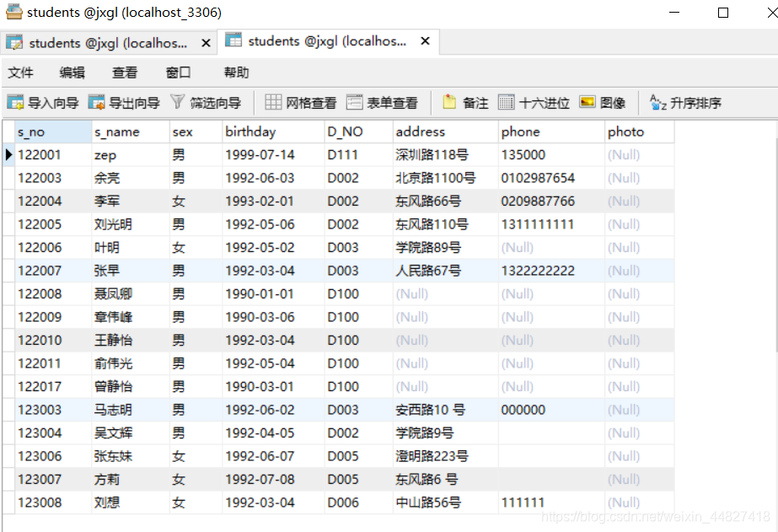Select name cell 王静怡

click(131, 341)
